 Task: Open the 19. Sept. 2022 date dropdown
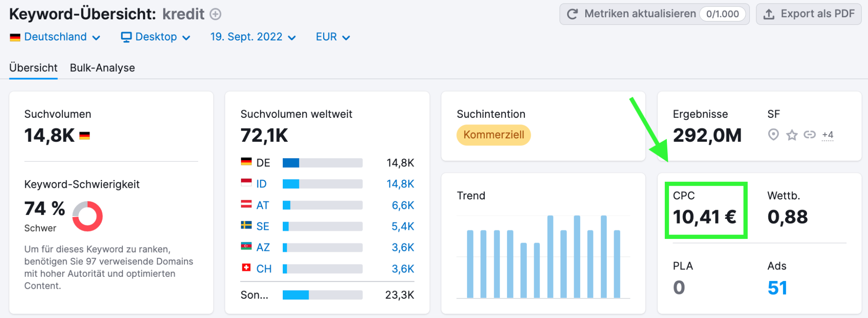coord(253,37)
